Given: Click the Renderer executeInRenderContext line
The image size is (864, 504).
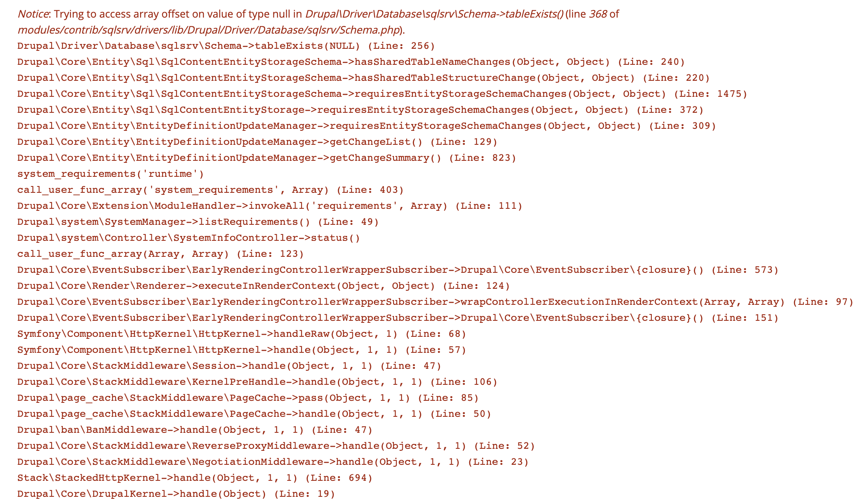Looking at the screenshot, I should click(x=263, y=286).
